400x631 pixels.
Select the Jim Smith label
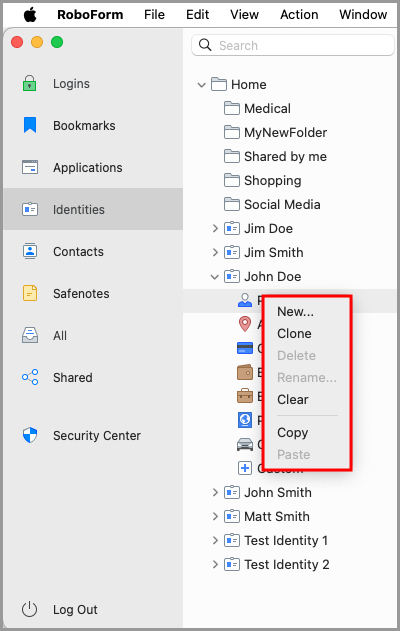coord(274,252)
